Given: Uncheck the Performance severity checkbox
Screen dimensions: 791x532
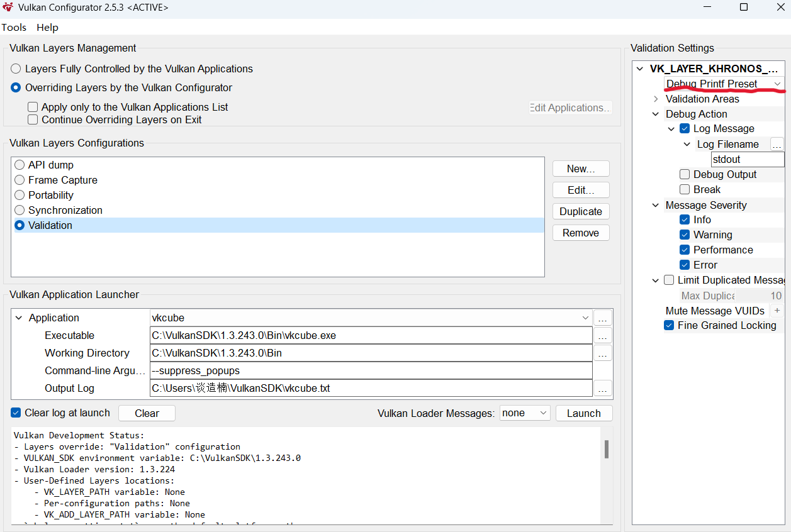Looking at the screenshot, I should (685, 250).
